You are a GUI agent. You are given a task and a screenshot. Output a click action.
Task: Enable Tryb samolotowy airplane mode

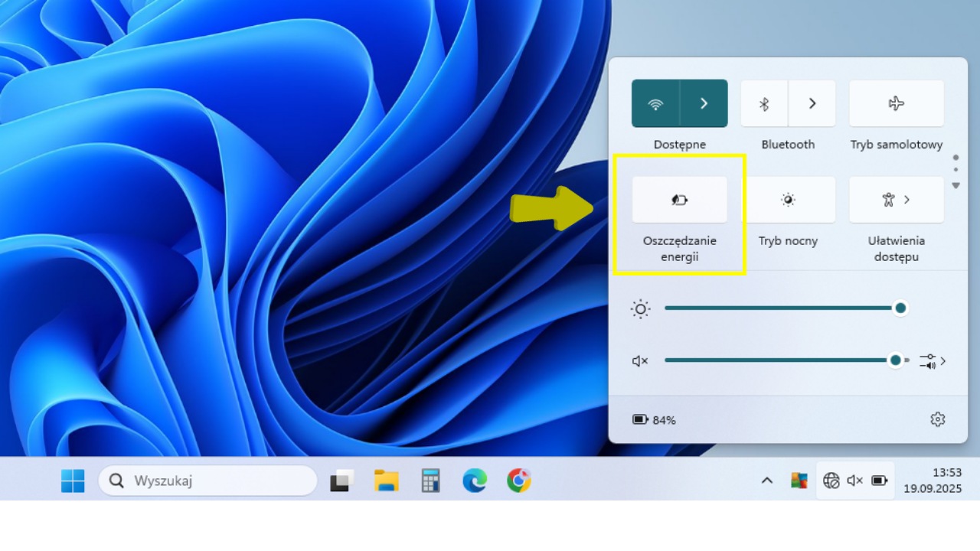(896, 104)
